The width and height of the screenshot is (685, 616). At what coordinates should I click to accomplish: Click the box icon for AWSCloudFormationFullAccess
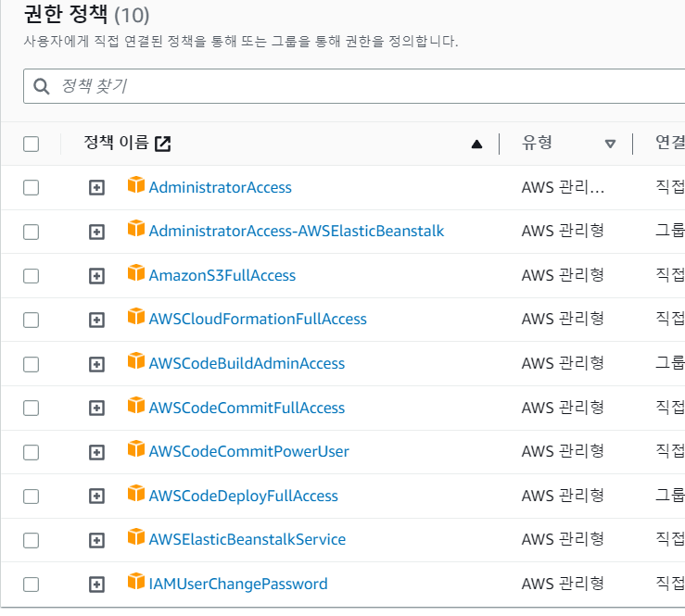[136, 317]
